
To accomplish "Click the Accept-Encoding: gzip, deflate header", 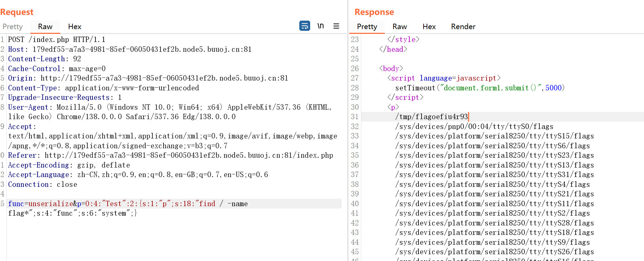I will (69, 165).
